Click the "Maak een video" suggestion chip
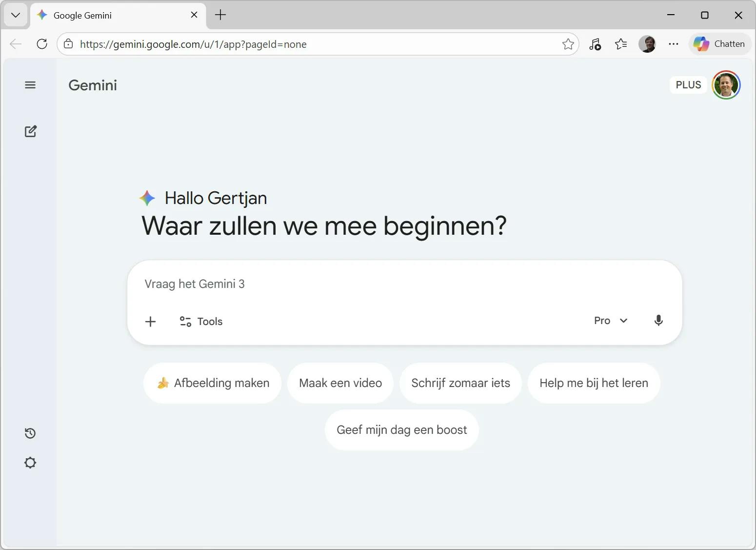This screenshot has width=756, height=550. (x=340, y=383)
